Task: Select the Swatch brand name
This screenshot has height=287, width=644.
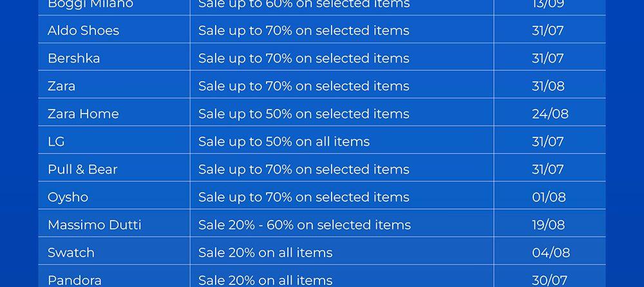Action: pos(71,252)
